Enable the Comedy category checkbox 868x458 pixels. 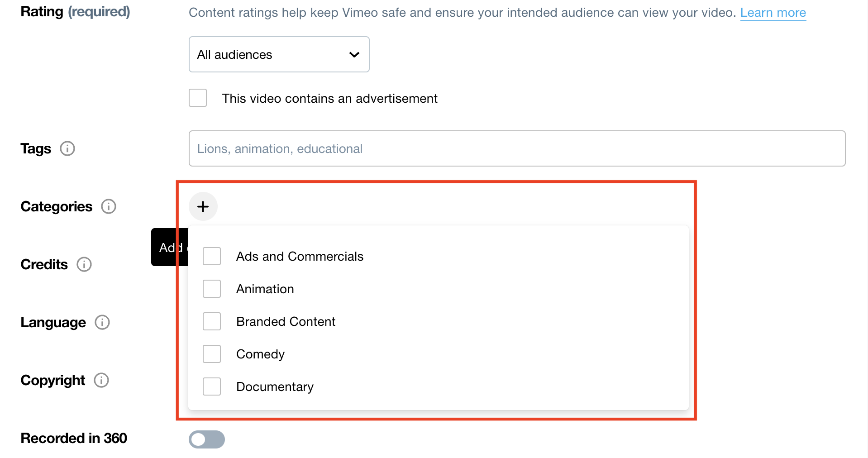[x=212, y=354]
